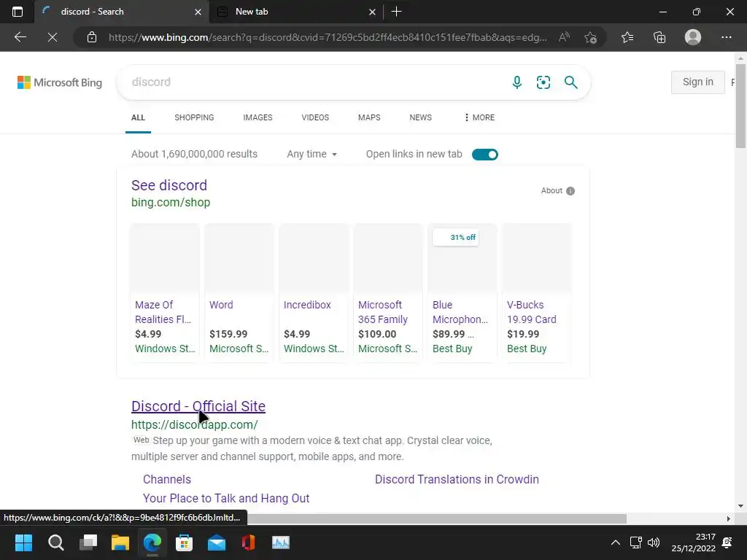Switch to NEWS results tab
Viewport: 747px width, 560px height.
(421, 117)
